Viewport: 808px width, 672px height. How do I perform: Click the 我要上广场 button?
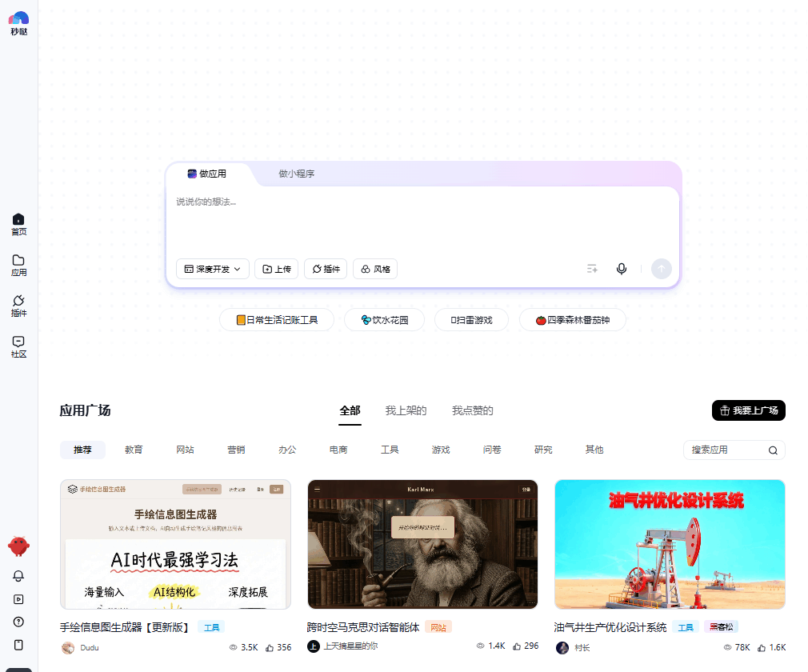point(748,410)
